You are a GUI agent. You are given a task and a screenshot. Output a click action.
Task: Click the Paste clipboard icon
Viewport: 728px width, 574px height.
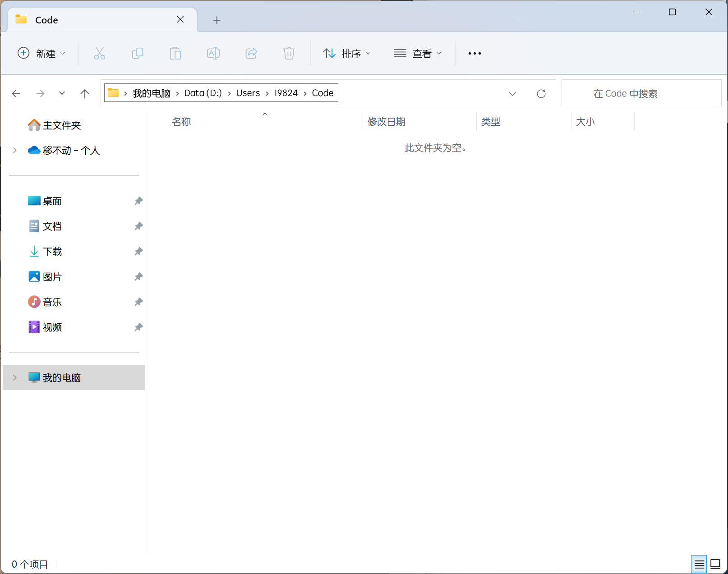(x=175, y=54)
